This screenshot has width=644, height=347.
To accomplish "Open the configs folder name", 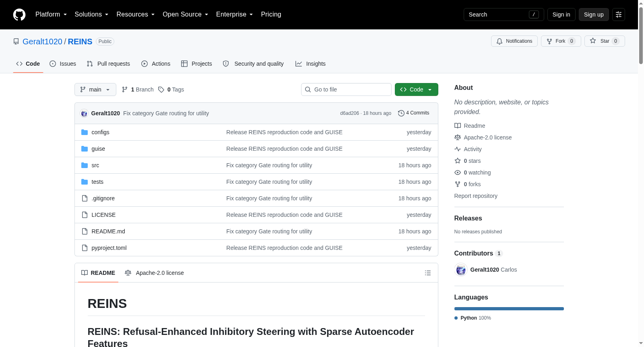I will click(x=100, y=132).
